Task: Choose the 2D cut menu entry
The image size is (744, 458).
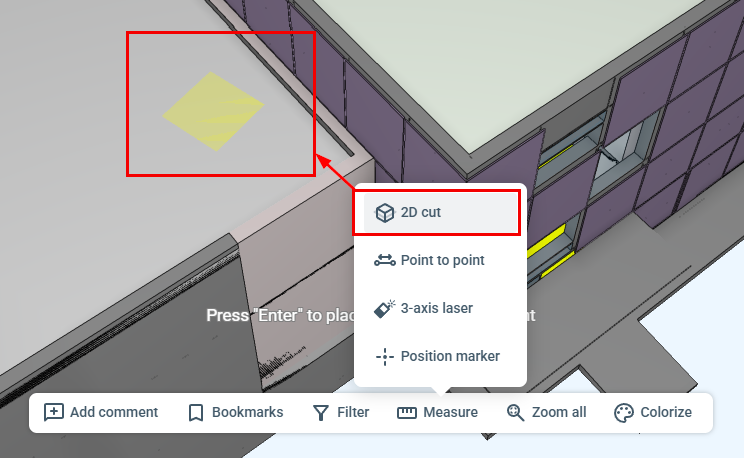Action: pyautogui.click(x=440, y=213)
